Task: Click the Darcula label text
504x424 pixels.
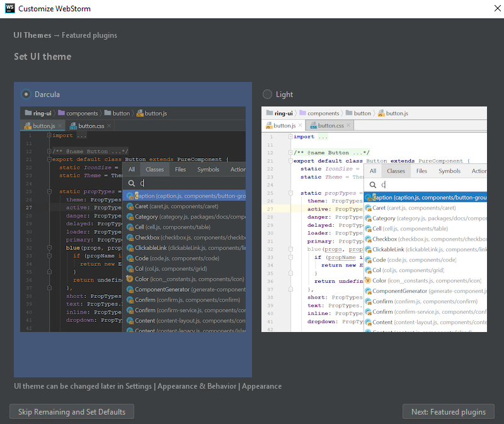Action: point(47,95)
